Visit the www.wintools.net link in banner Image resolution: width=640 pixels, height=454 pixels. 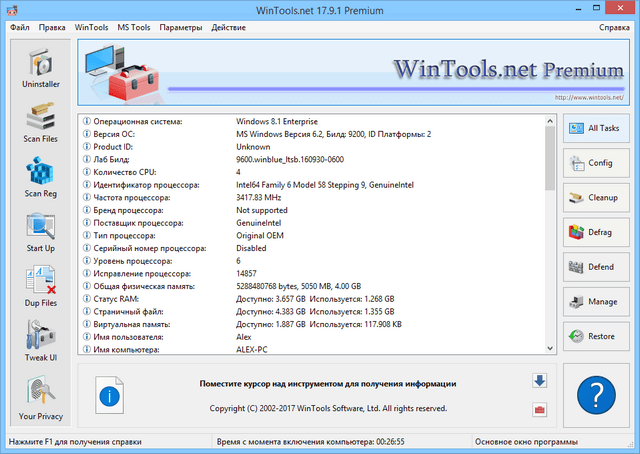(588, 98)
